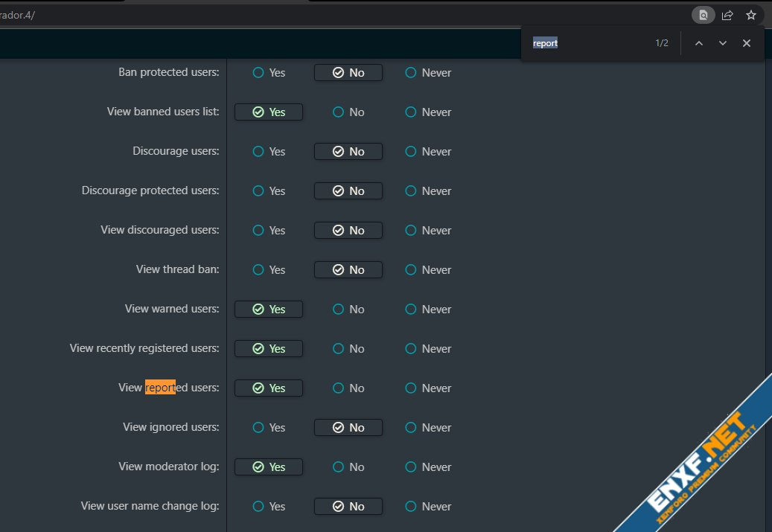This screenshot has width=772, height=532.
Task: Choose Never for View discouraged users
Action: click(x=428, y=231)
